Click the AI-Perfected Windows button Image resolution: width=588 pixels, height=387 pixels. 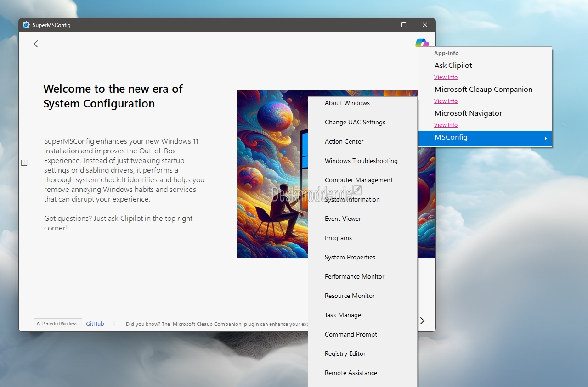click(58, 324)
